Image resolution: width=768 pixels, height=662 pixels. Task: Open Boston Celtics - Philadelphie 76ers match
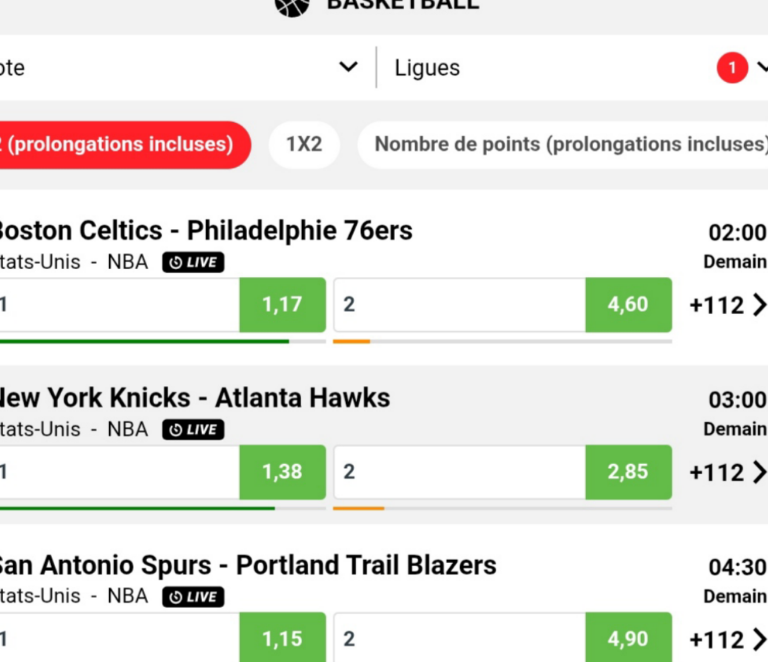(206, 231)
